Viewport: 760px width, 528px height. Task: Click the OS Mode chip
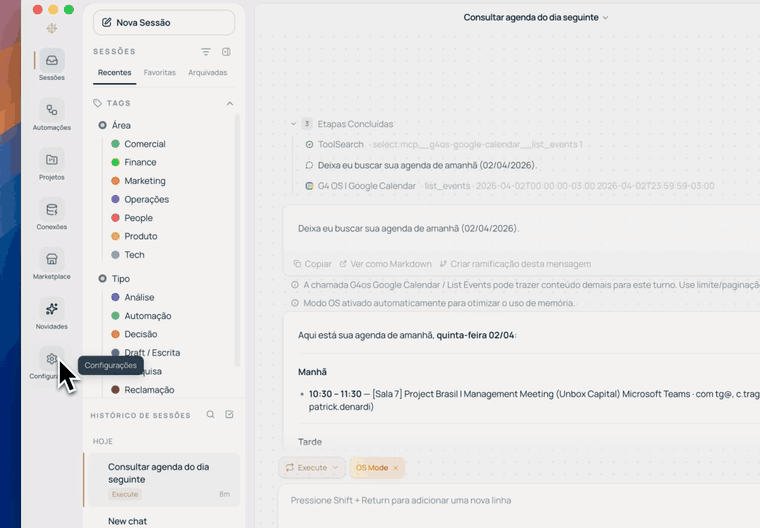tap(372, 468)
